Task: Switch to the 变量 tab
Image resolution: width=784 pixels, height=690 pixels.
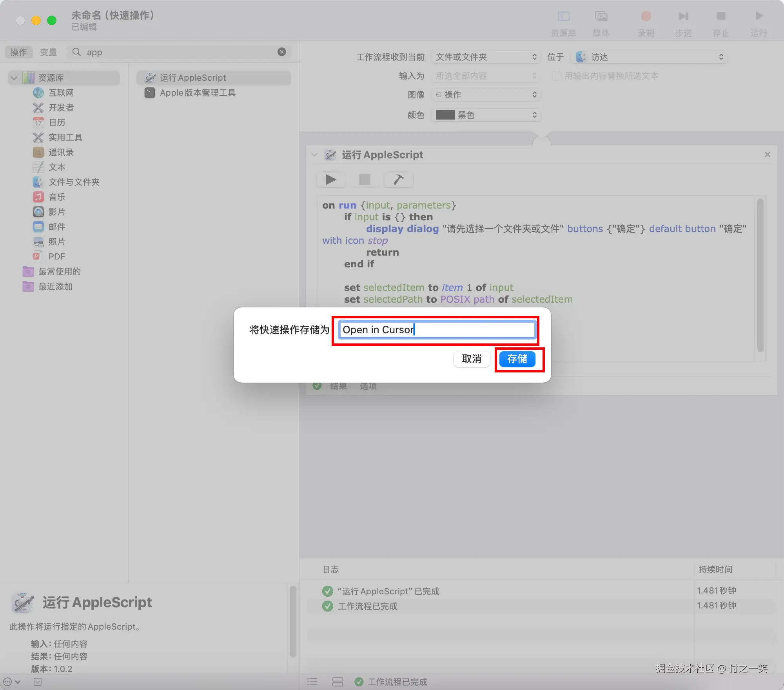Action: (48, 52)
